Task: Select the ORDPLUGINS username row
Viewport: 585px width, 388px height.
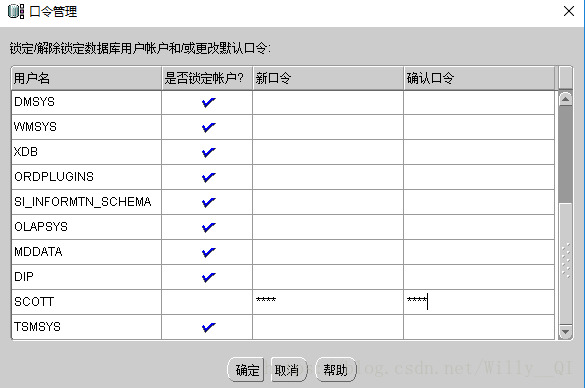Action: point(87,177)
